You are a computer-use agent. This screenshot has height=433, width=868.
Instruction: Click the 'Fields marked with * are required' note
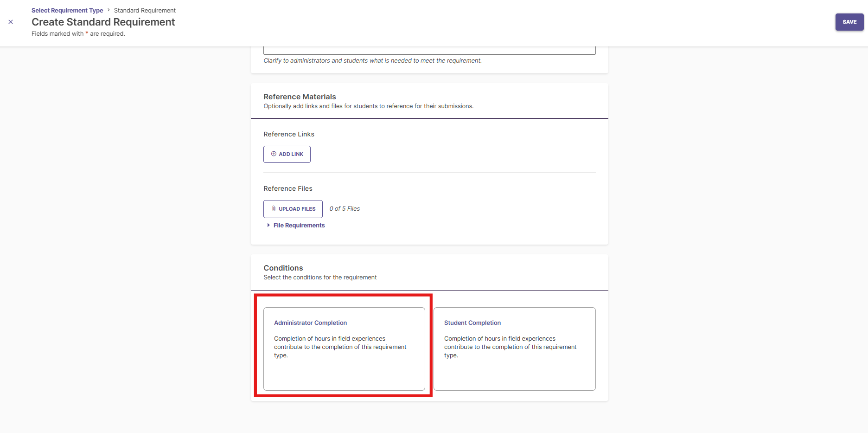coord(78,34)
